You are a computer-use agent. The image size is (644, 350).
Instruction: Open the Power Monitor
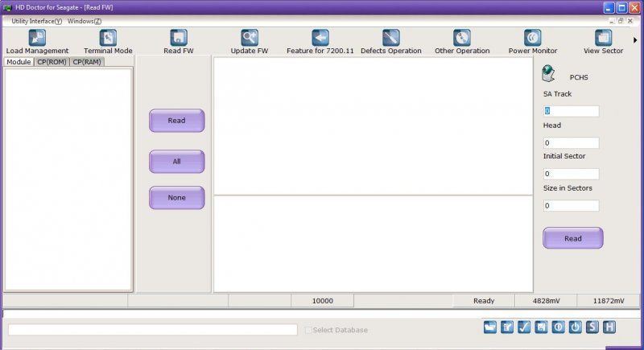pos(533,42)
